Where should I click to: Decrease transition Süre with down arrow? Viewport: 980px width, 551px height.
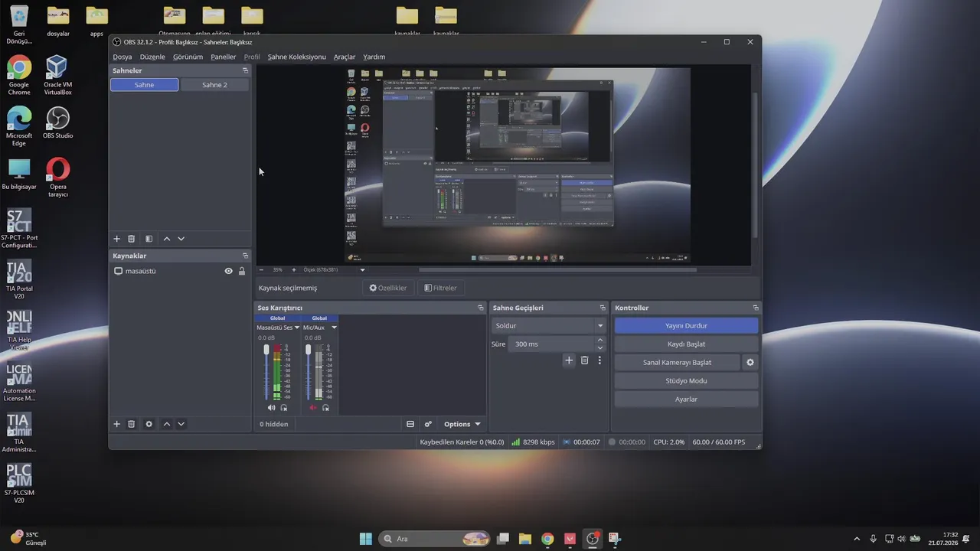point(600,348)
